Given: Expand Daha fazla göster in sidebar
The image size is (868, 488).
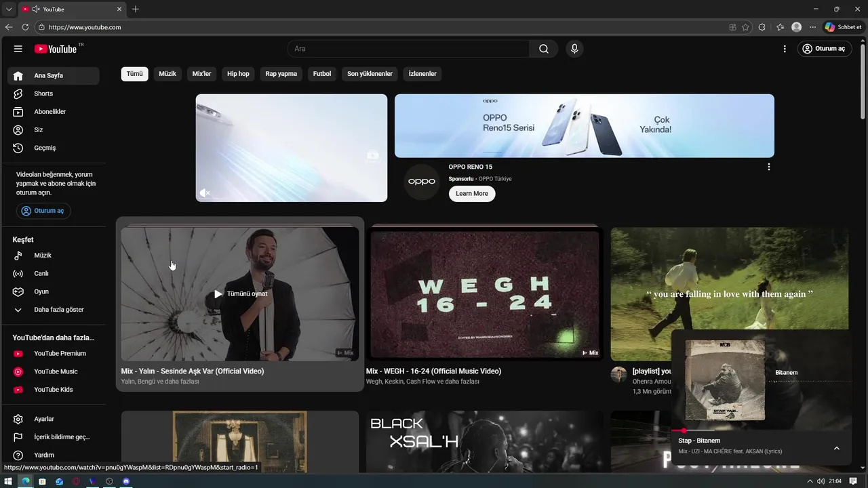Looking at the screenshot, I should point(54,310).
